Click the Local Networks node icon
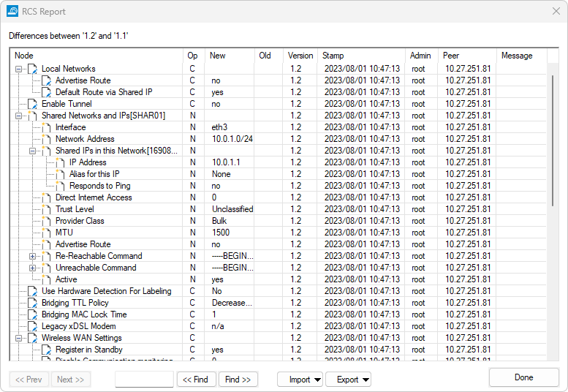 coord(33,69)
